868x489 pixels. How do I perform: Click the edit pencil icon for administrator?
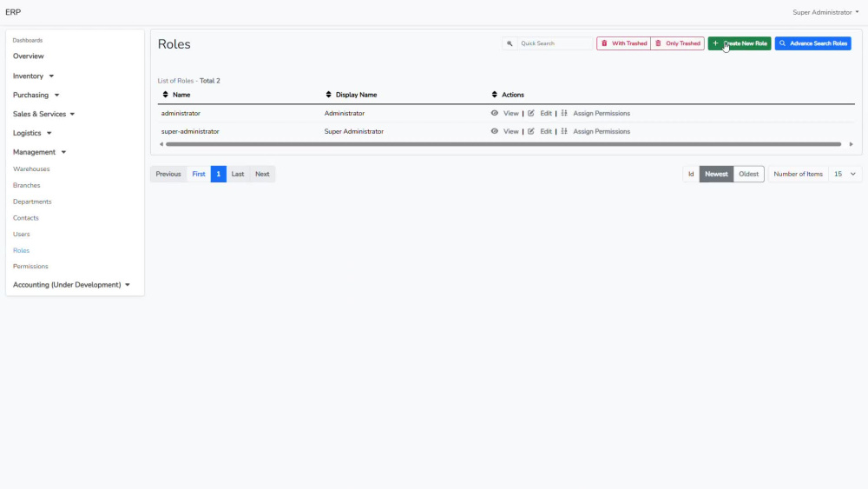coord(531,113)
